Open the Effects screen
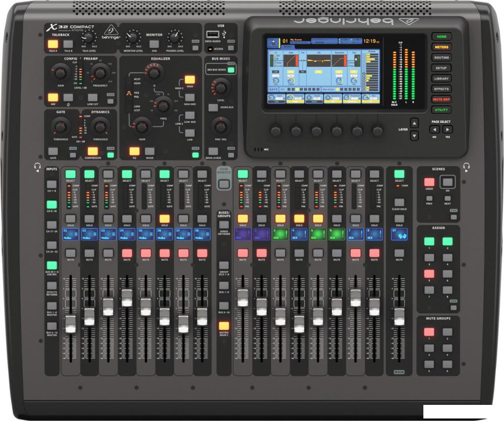 441,89
